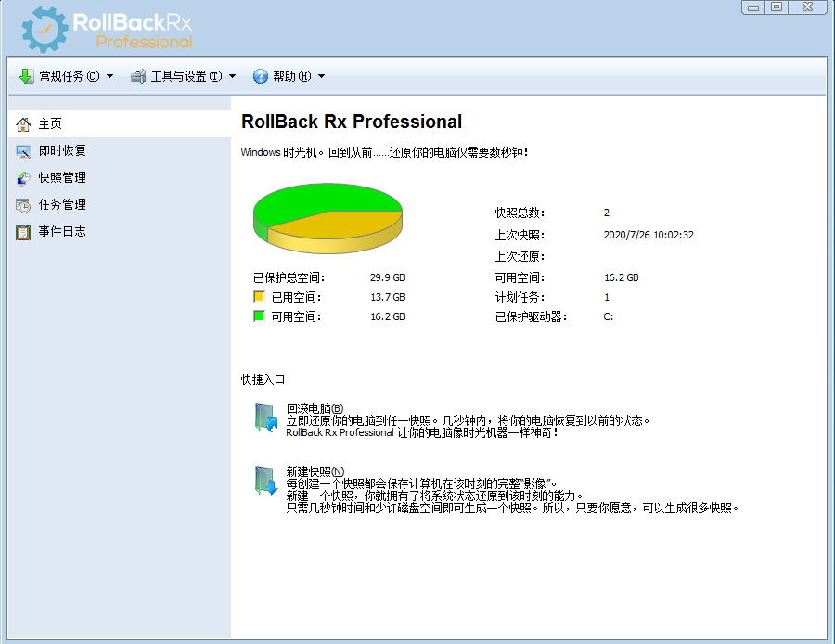Click the 新建快照 new snapshot icon

[x=266, y=481]
